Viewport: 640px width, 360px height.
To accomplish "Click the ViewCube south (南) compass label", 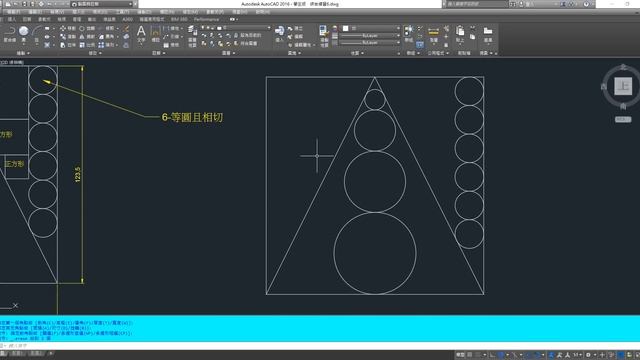I will pos(623,107).
